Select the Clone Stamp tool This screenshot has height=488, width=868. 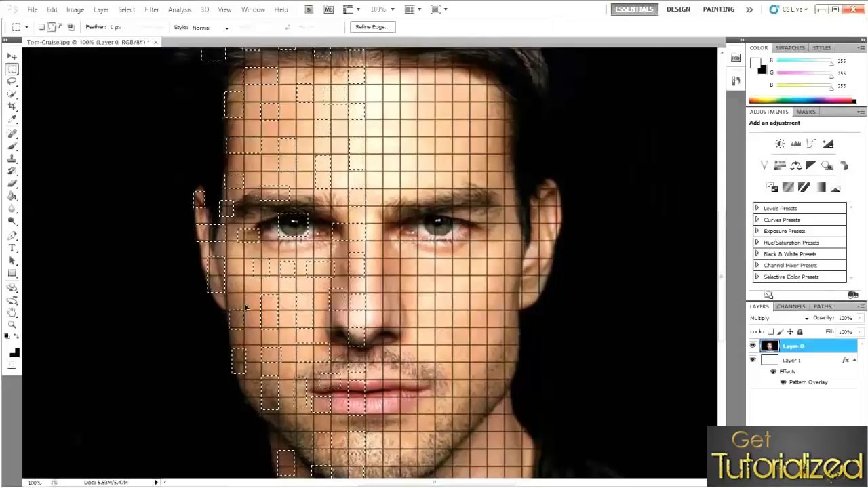coord(12,159)
